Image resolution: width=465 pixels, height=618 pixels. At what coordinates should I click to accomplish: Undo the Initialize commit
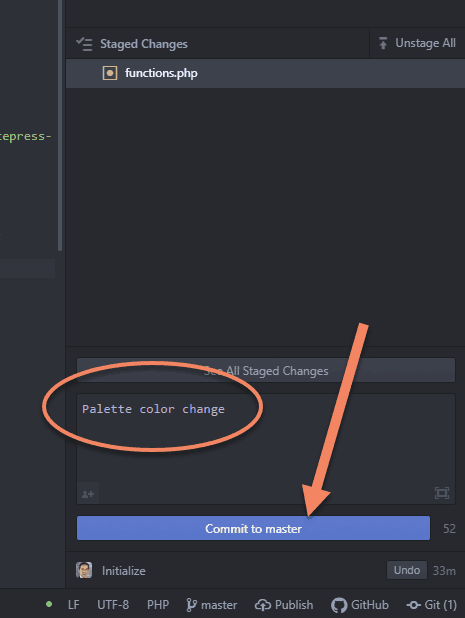pyautogui.click(x=407, y=570)
